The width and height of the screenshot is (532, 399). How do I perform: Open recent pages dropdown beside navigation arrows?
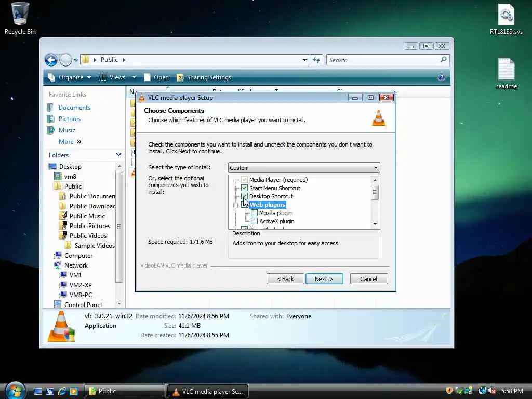(76, 60)
